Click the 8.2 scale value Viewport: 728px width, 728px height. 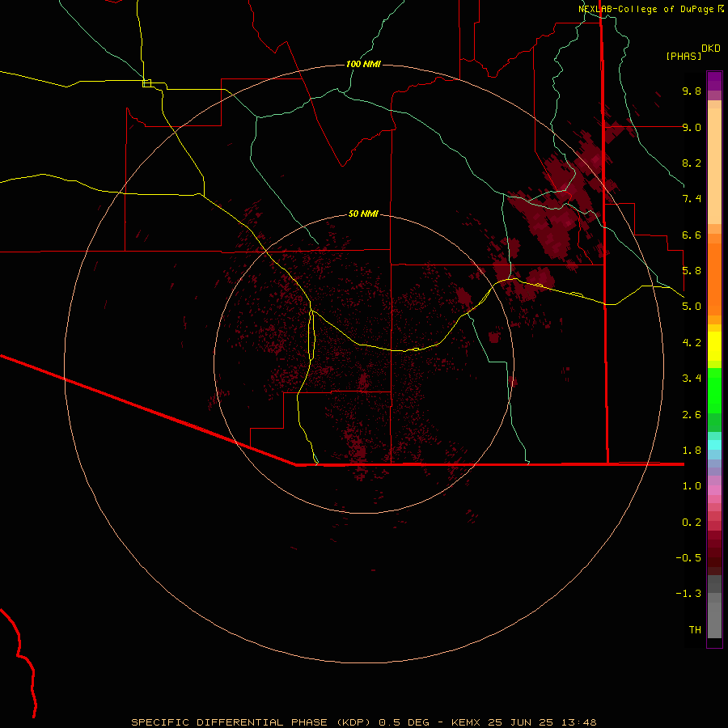[x=692, y=163]
